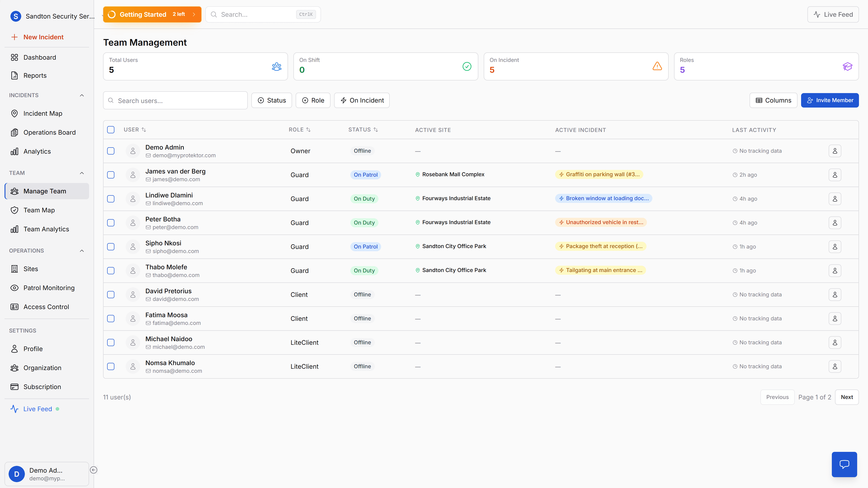Image resolution: width=868 pixels, height=488 pixels.
Task: Open the chat widget bubble
Action: coord(844,464)
